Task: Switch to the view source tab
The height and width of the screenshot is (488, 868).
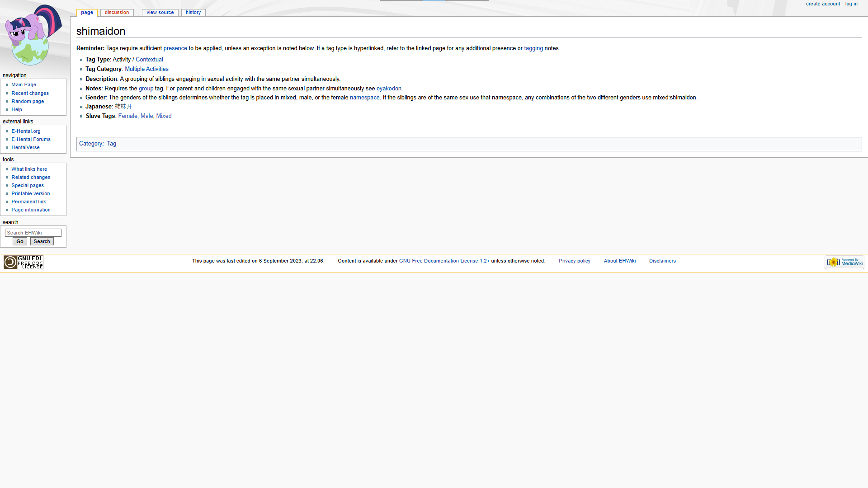Action: coord(160,13)
